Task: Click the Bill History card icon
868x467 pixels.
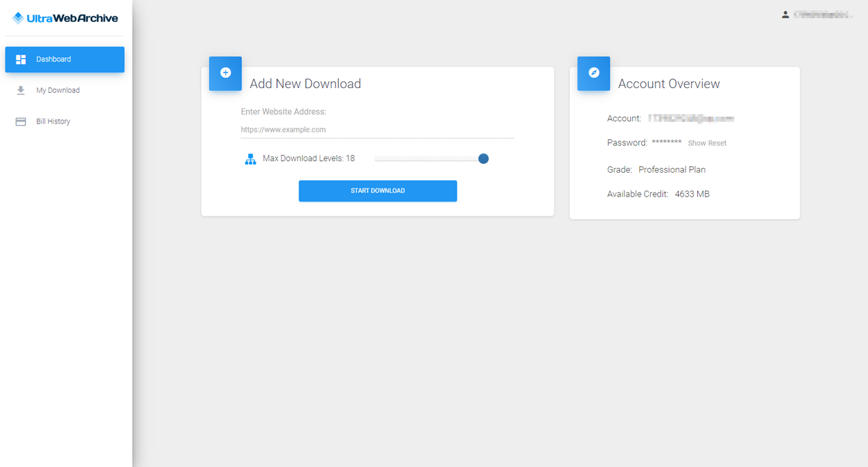Action: [21, 122]
